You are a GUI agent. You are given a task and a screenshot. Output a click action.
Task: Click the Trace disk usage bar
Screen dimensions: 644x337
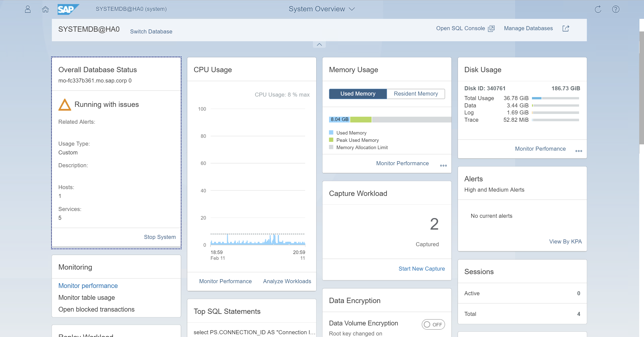pyautogui.click(x=555, y=120)
